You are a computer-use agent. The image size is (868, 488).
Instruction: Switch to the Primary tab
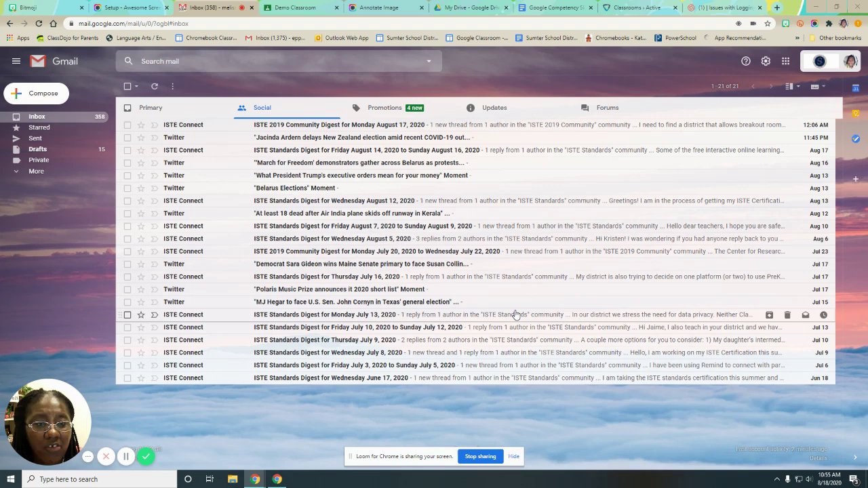[151, 108]
